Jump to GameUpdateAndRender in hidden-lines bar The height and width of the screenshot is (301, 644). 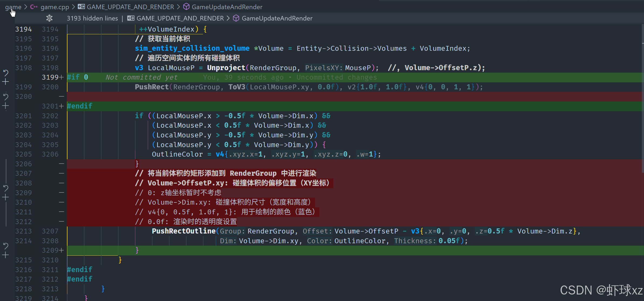pos(277,18)
